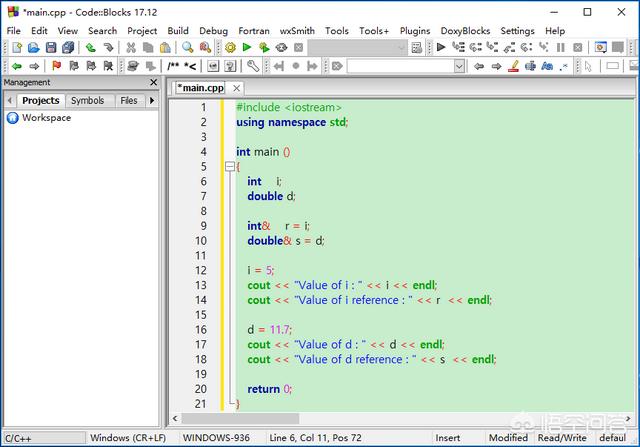This screenshot has width=640, height=447.
Task: Click the DoxyBlocks *< line comment icon
Action: click(190, 66)
